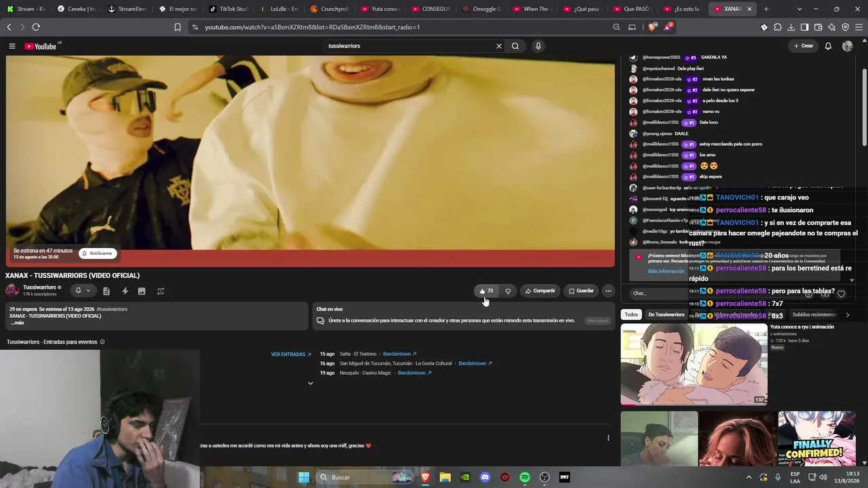Image resolution: width=868 pixels, height=488 pixels.
Task: Open OBS Studio from the taskbar
Action: pyautogui.click(x=545, y=477)
